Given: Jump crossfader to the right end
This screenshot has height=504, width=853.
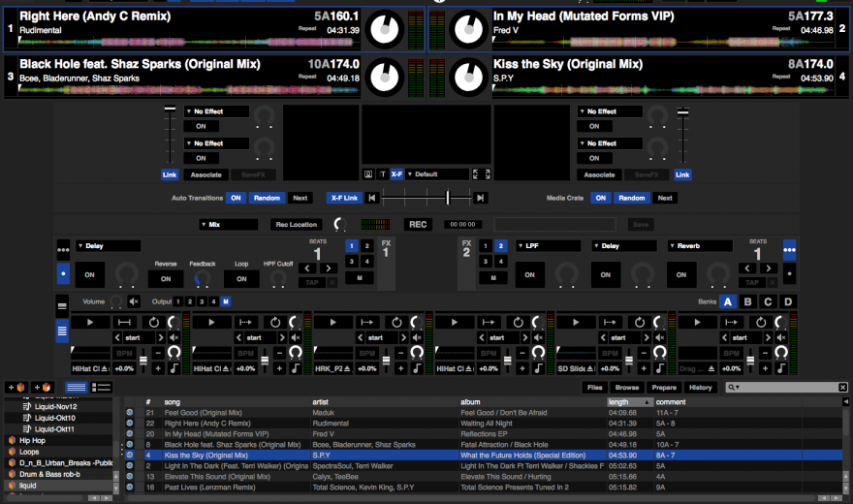Looking at the screenshot, I should click(480, 198).
